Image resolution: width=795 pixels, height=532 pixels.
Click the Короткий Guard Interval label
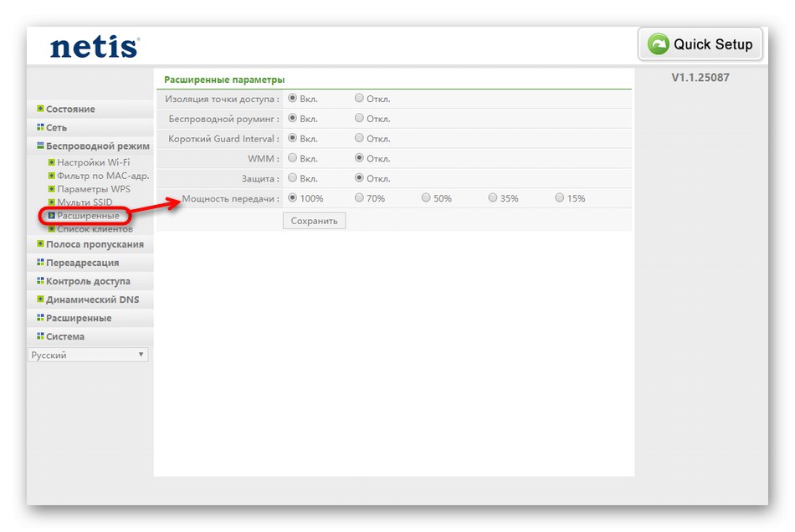(x=223, y=139)
